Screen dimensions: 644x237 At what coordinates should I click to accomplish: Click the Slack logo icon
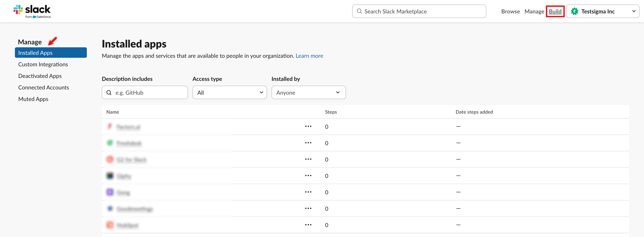[18, 10]
